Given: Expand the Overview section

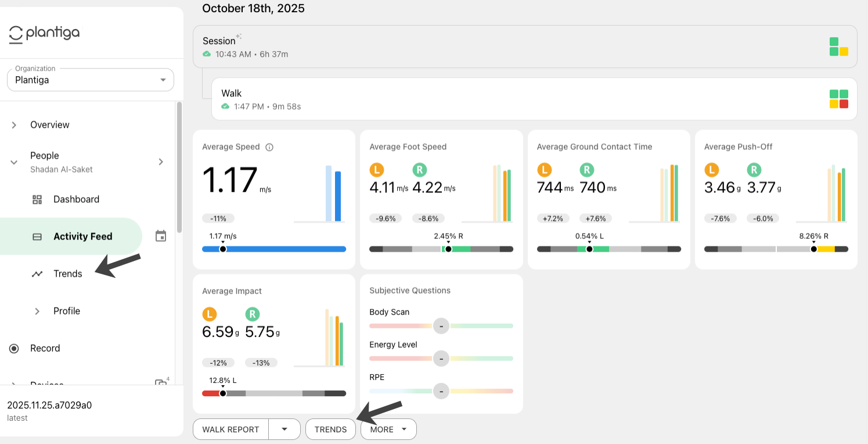Looking at the screenshot, I should pyautogui.click(x=14, y=125).
